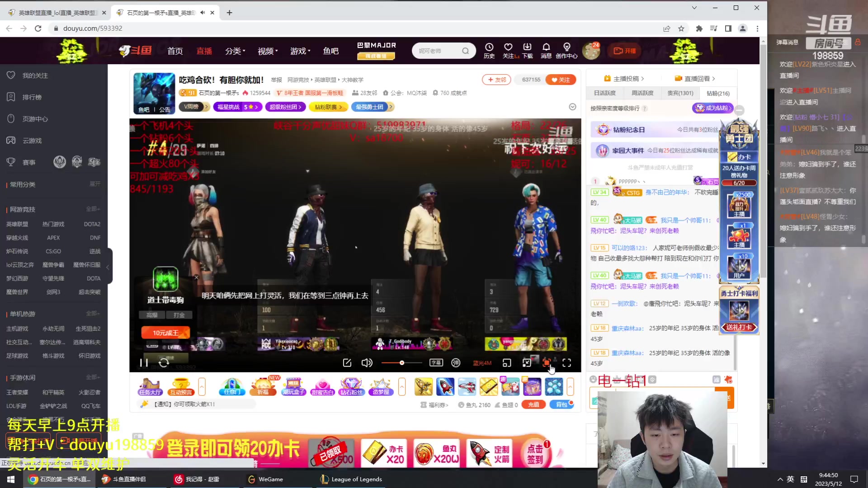Switch to the 周活跃层 tab
Image resolution: width=868 pixels, height=488 pixels.
[x=642, y=93]
